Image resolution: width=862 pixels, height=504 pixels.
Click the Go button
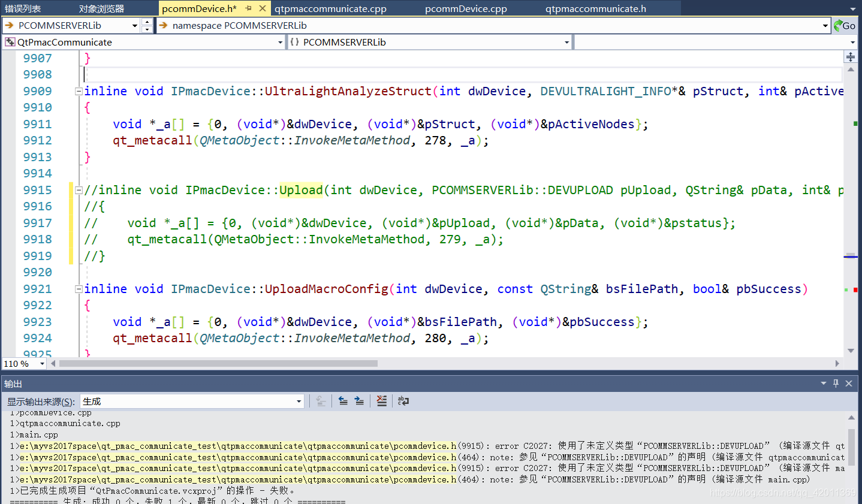point(845,25)
